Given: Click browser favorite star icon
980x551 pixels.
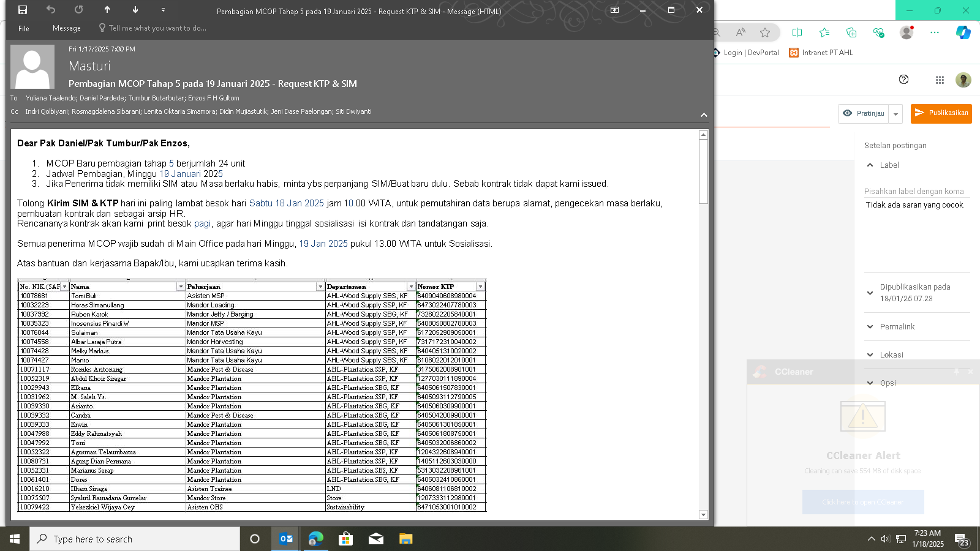Looking at the screenshot, I should pyautogui.click(x=765, y=32).
